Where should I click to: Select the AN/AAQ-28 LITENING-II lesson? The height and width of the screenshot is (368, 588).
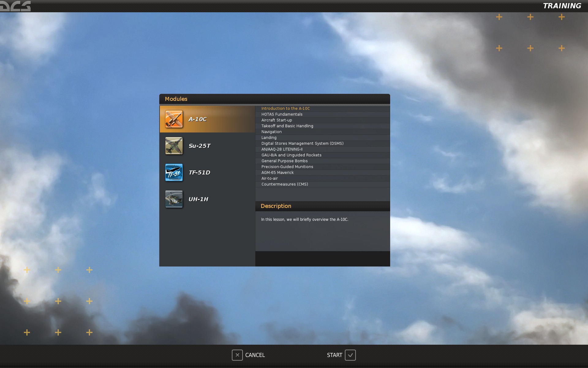322,149
